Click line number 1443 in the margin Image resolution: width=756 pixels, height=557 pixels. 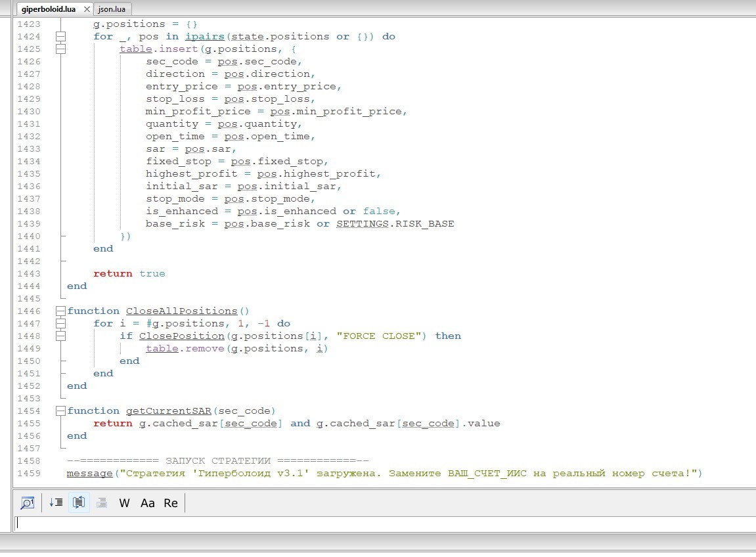(x=28, y=273)
